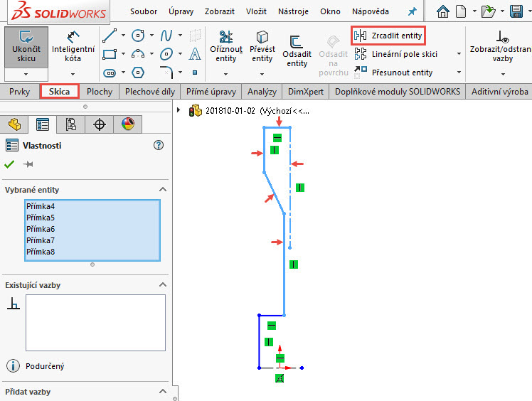
Task: Click Převést entity tool
Action: [262, 47]
